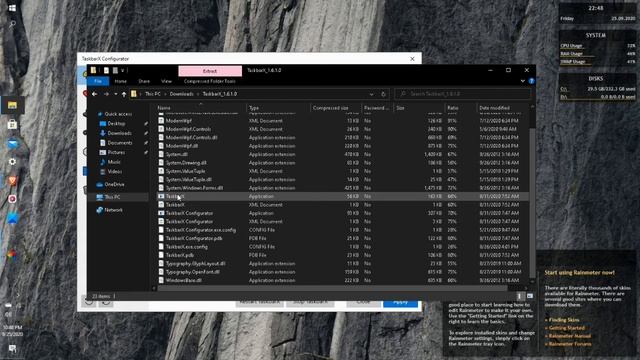Go up one folder level
640x360 pixels.
(x=124, y=94)
